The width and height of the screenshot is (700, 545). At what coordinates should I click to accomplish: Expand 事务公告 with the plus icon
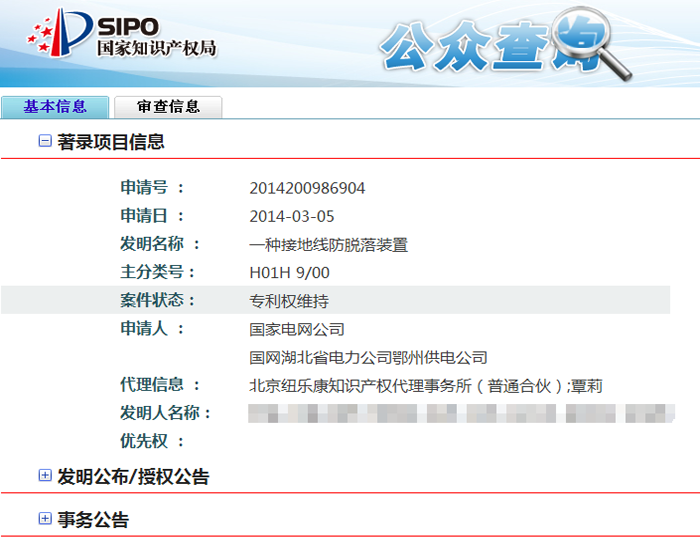point(44,519)
